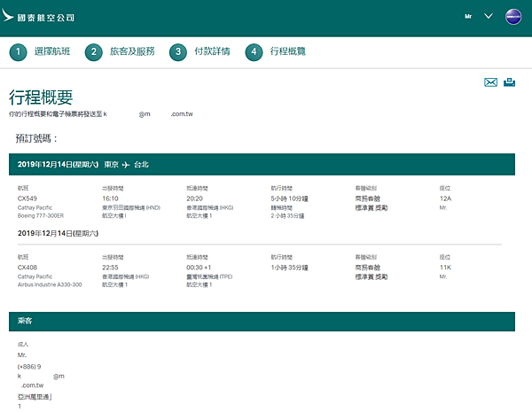Click the 乘客 section header bar

[262, 322]
